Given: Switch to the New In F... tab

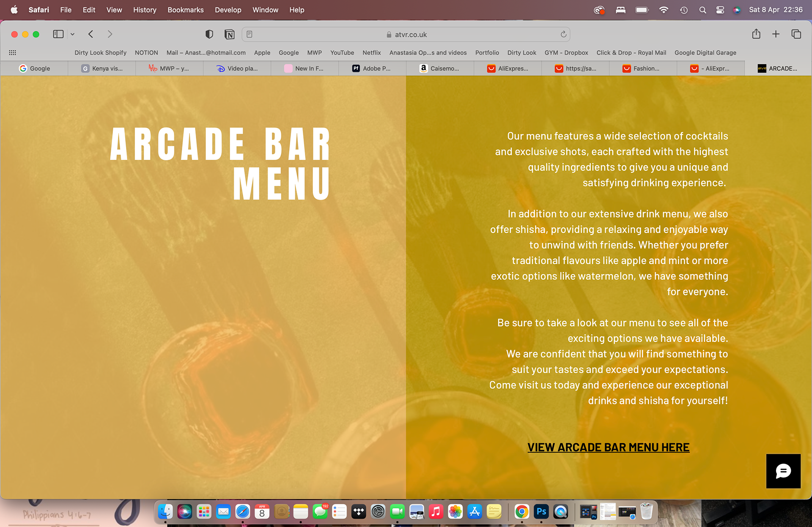Looking at the screenshot, I should coord(305,68).
